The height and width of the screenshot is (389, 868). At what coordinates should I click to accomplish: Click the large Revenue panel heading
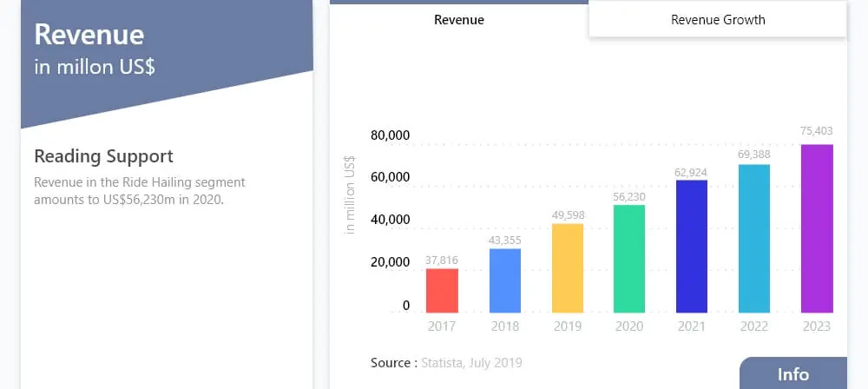89,35
